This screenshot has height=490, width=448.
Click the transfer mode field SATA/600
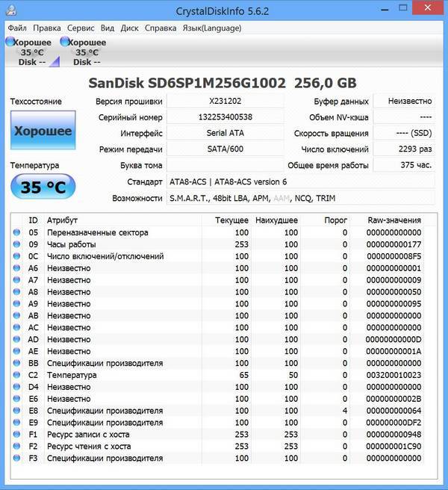(x=225, y=149)
